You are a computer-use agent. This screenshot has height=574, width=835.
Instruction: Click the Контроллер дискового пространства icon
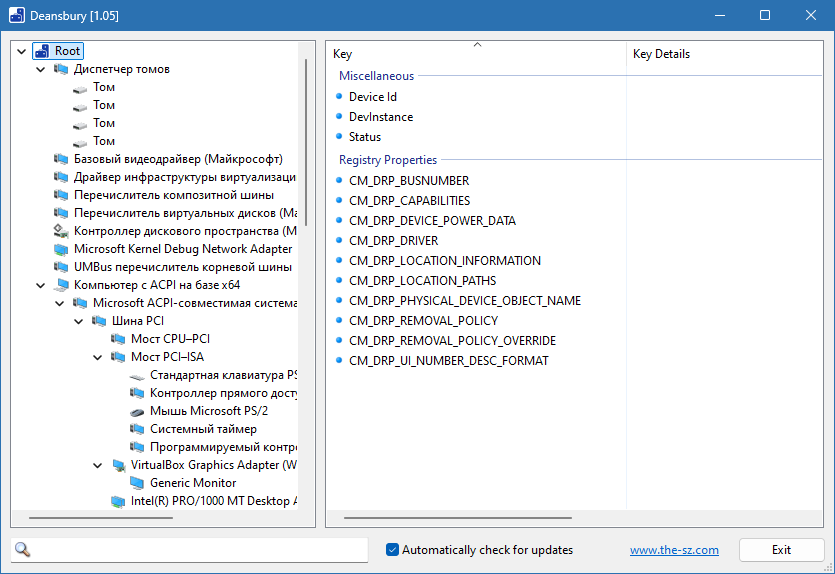61,232
